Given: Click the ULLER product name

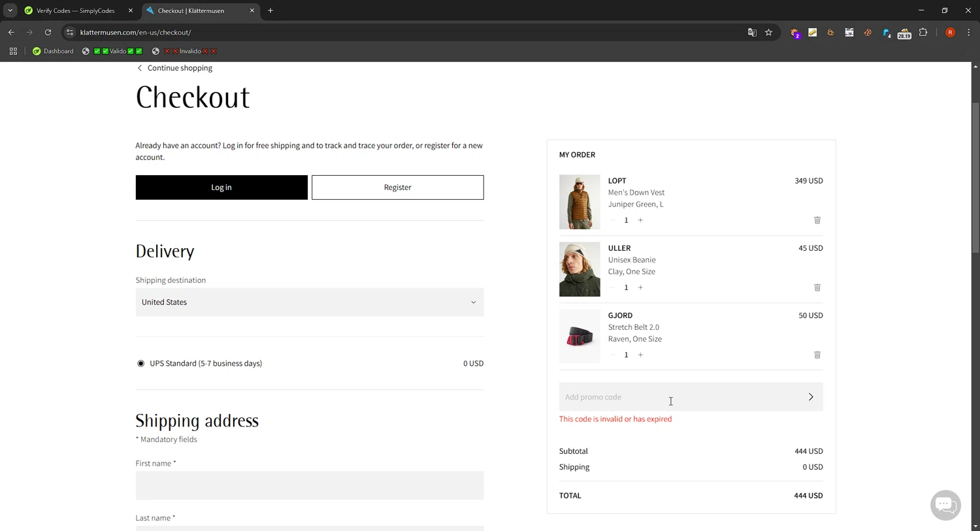Looking at the screenshot, I should point(619,248).
